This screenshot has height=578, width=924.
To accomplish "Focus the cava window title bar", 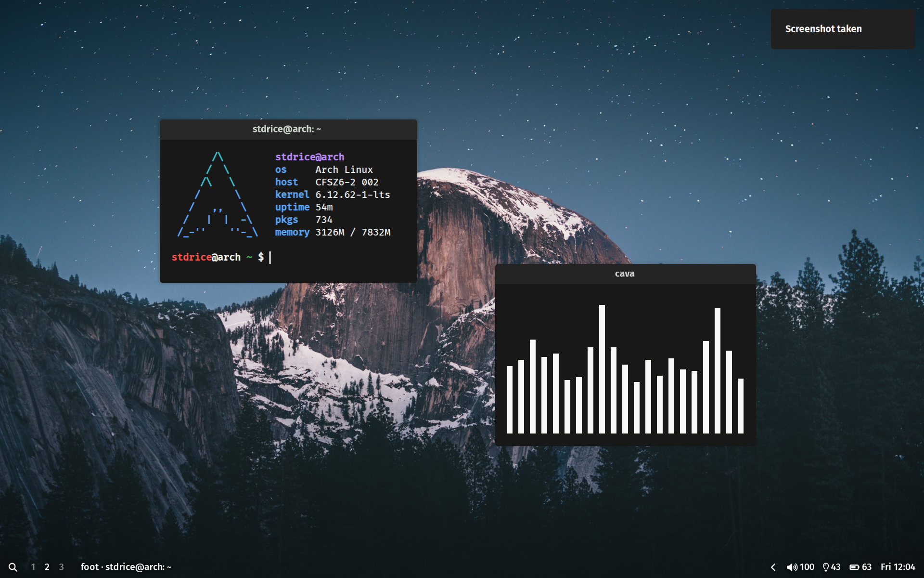I will point(625,274).
